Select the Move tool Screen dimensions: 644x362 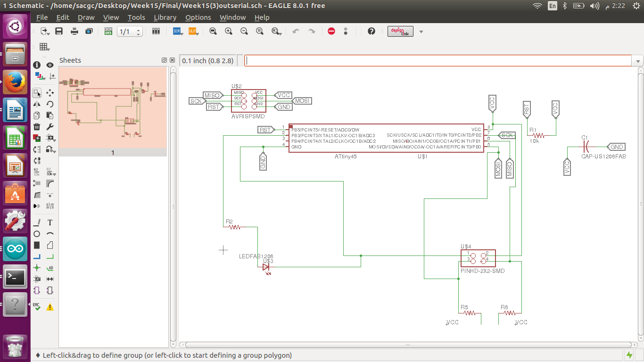click(x=50, y=93)
